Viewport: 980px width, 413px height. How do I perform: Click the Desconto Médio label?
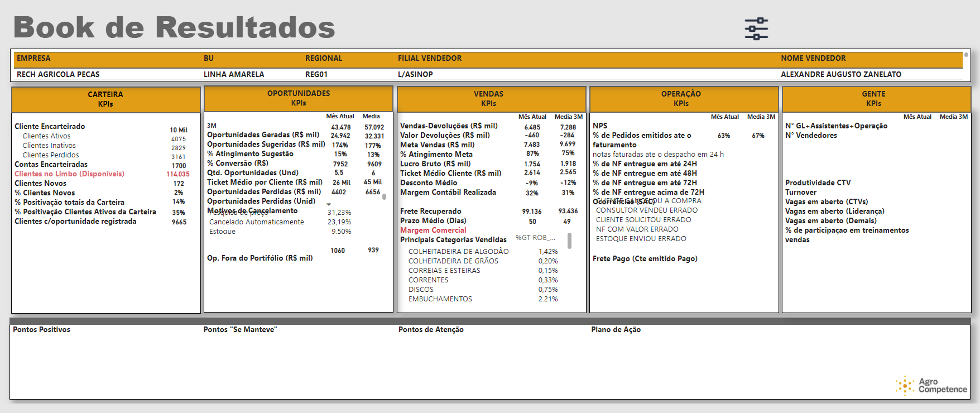click(x=429, y=183)
